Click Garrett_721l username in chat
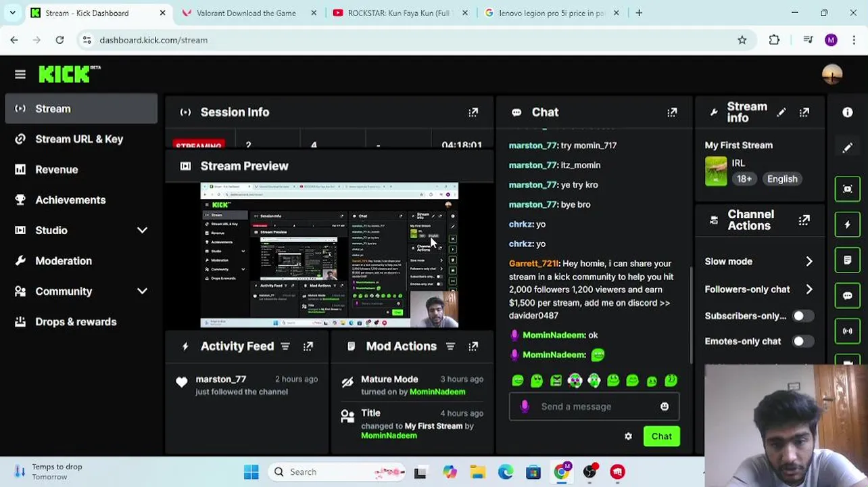 pos(533,264)
